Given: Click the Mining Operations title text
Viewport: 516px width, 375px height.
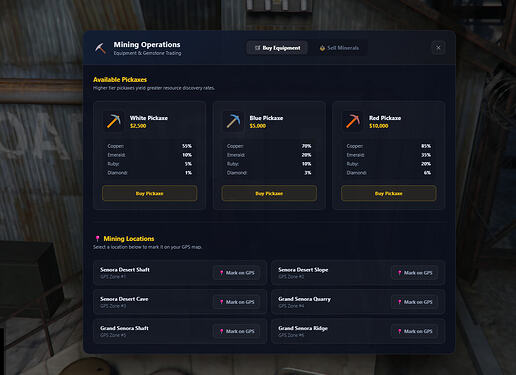Looking at the screenshot, I should pos(147,45).
